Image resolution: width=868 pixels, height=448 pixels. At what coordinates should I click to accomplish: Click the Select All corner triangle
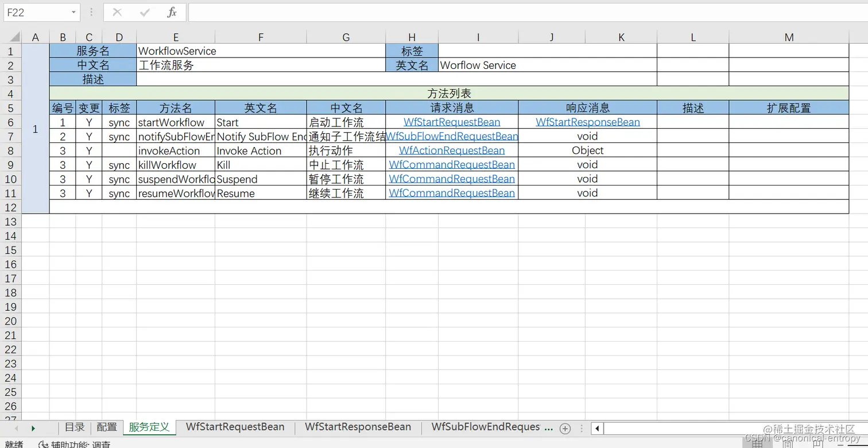(x=14, y=38)
